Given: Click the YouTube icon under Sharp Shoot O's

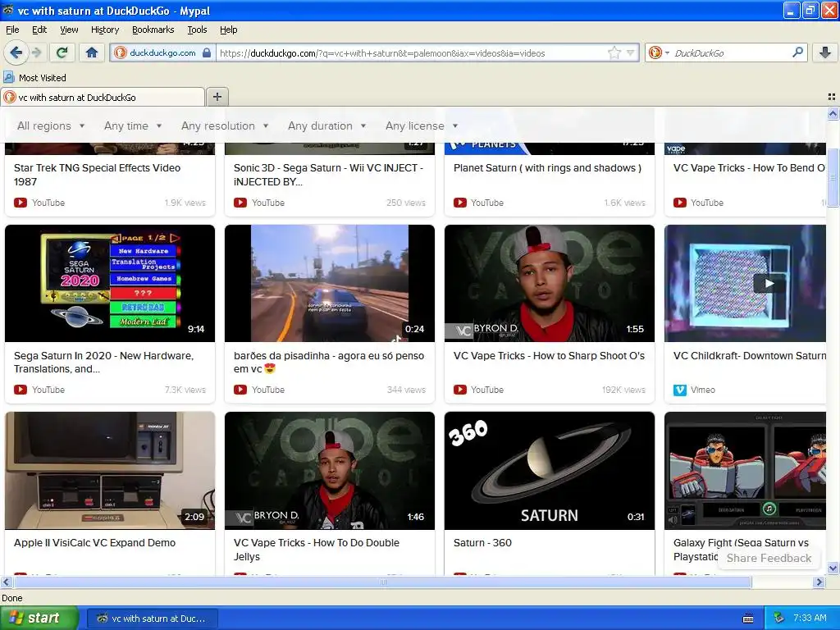Looking at the screenshot, I should pyautogui.click(x=459, y=390).
